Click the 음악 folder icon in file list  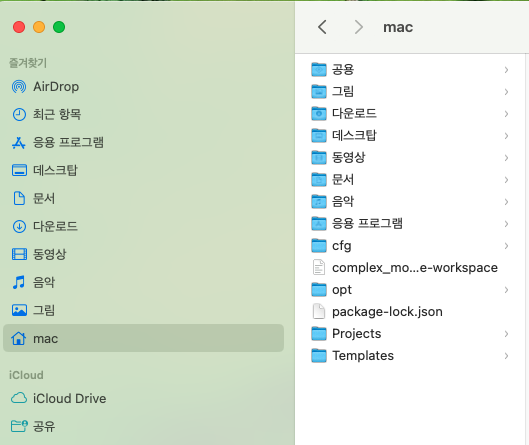click(x=319, y=201)
